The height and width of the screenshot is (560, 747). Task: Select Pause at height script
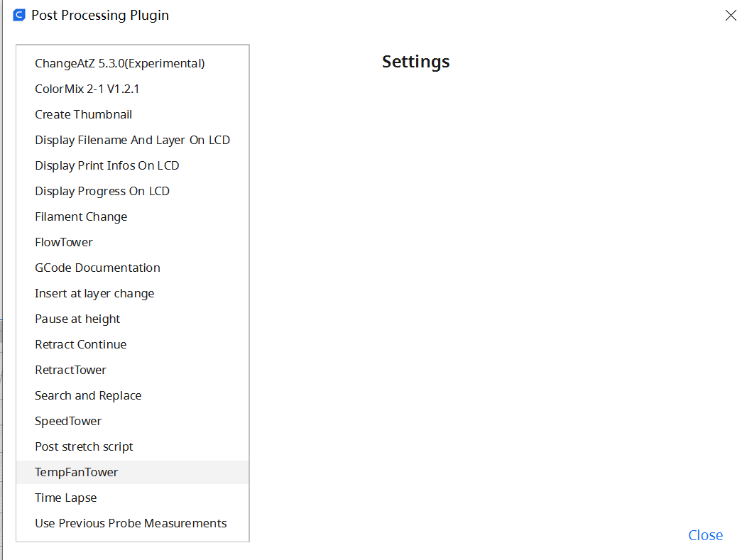click(133, 319)
